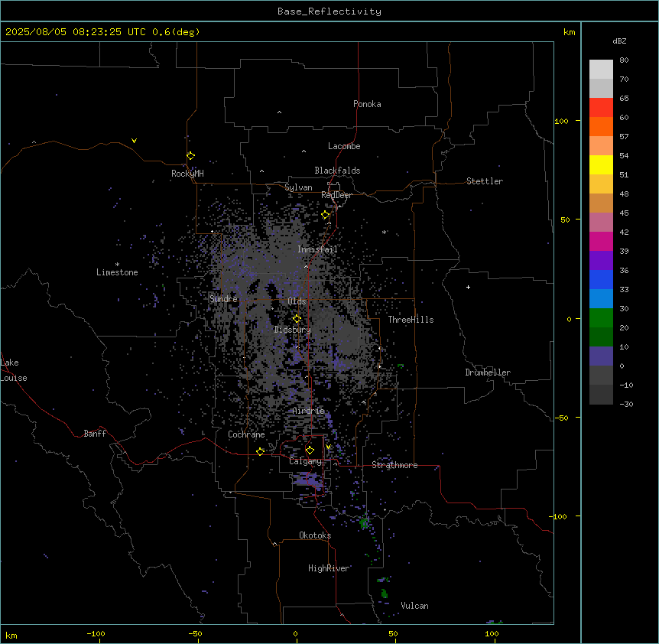Click the Innisfail city label

(x=318, y=249)
